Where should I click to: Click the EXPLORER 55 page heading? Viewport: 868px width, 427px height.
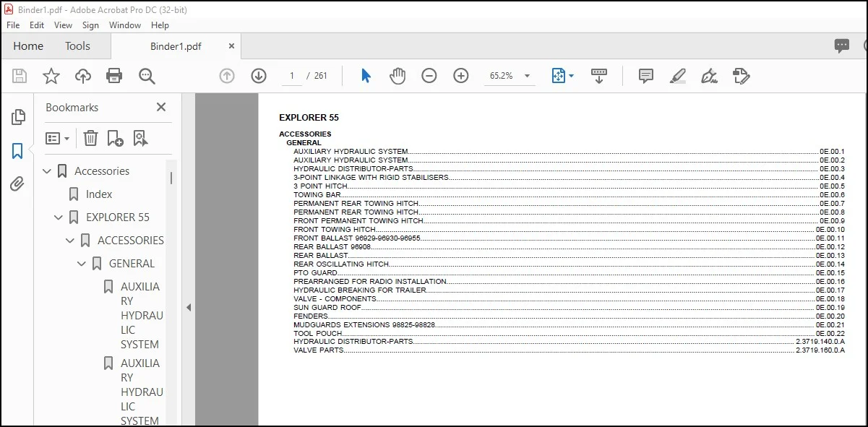point(309,118)
